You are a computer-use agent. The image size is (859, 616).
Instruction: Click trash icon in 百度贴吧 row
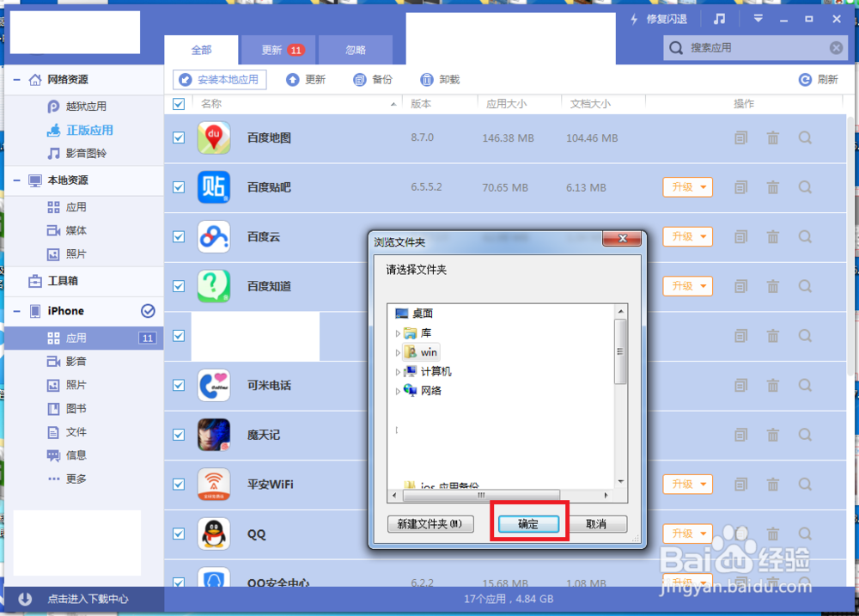[773, 187]
